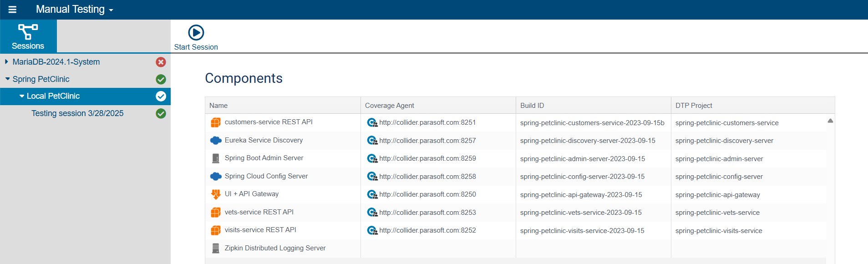Image resolution: width=868 pixels, height=264 pixels.
Task: Click build ID spring-petclinic-customers-service-2023-09-15b
Action: click(592, 123)
